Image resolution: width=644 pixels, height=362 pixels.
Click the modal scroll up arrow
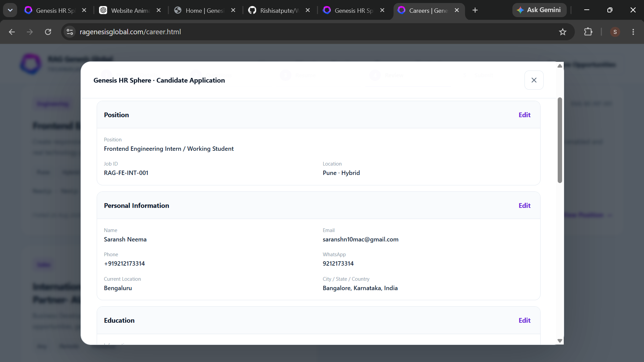pos(560,66)
